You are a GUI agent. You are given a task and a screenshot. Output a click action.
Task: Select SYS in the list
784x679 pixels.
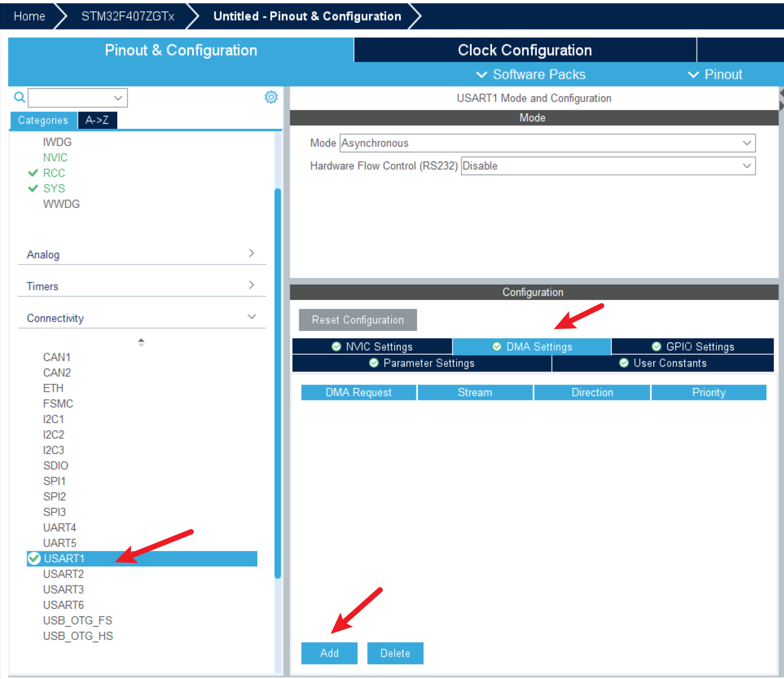[54, 188]
